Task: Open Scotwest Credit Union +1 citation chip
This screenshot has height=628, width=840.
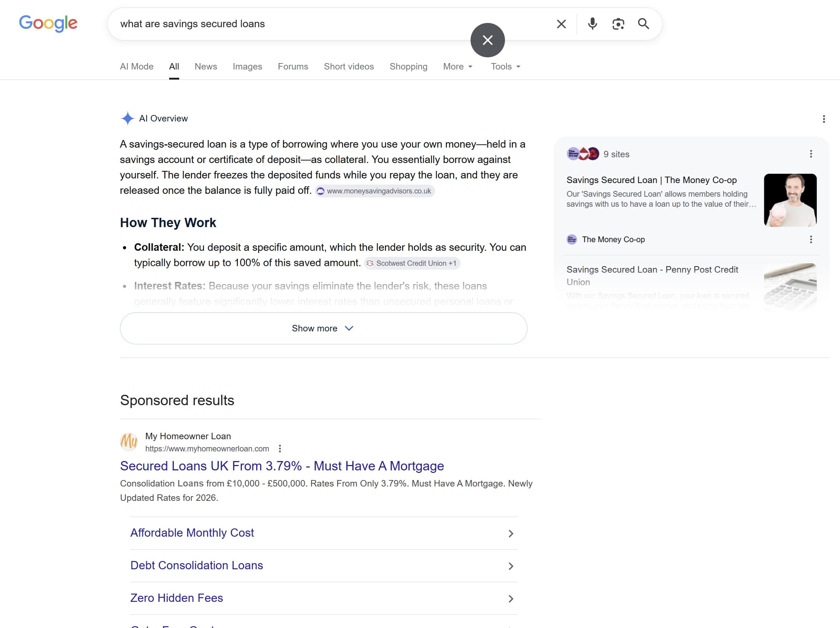Action: (412, 264)
